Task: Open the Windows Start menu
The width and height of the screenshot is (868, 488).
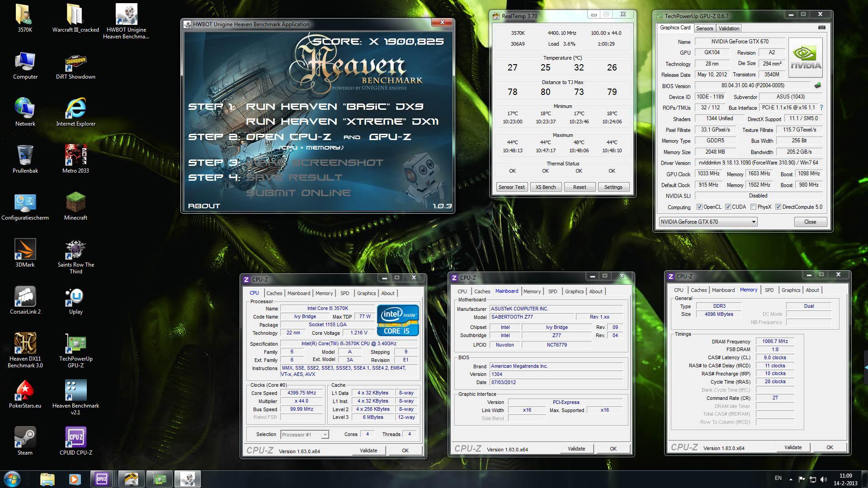Action: pos(12,479)
